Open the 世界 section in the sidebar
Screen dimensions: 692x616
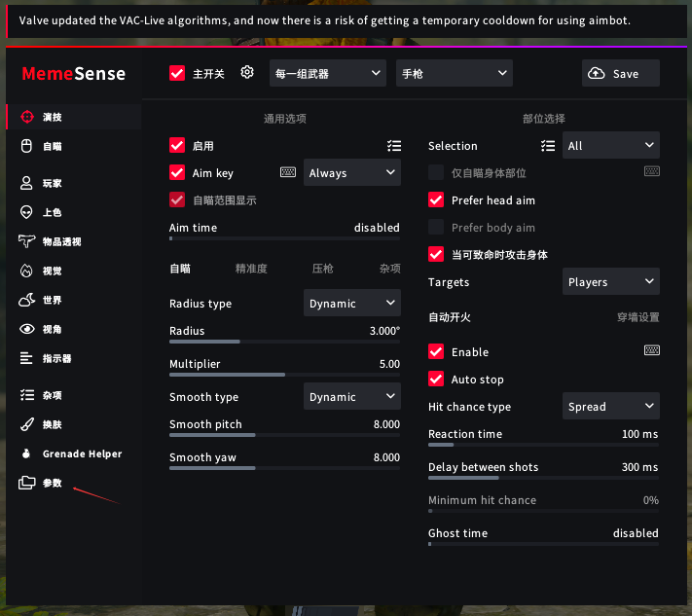(x=52, y=300)
